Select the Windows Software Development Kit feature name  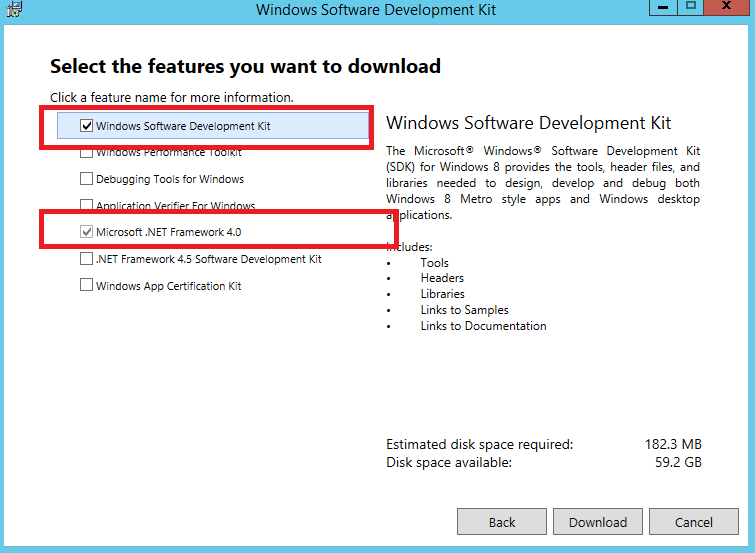[183, 126]
